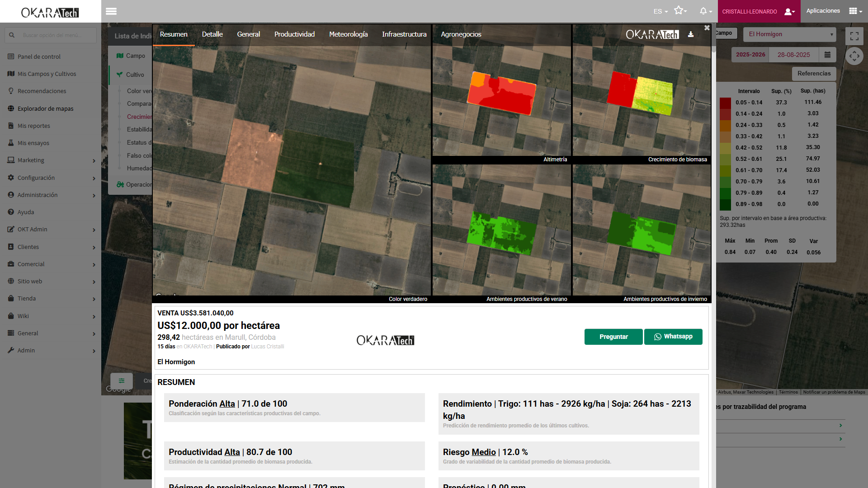
Task: Open the calendar date picker icon
Action: pyautogui.click(x=827, y=55)
